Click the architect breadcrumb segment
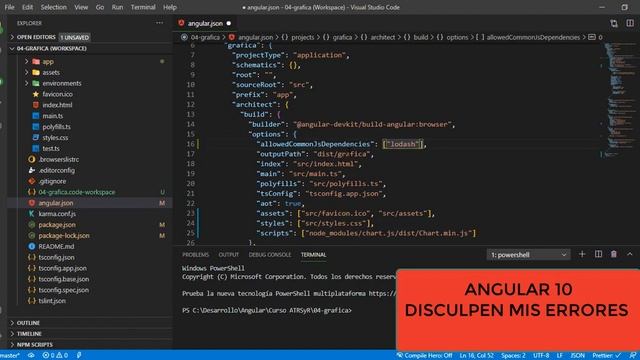The height and width of the screenshot is (360, 640). pyautogui.click(x=382, y=37)
